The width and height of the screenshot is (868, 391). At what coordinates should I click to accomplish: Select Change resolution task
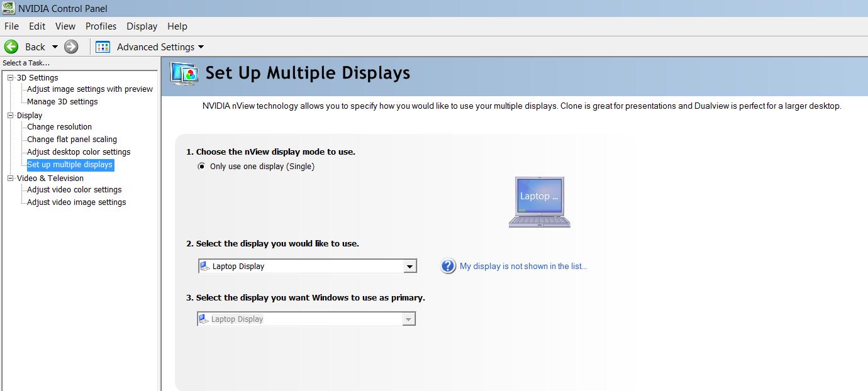click(59, 127)
